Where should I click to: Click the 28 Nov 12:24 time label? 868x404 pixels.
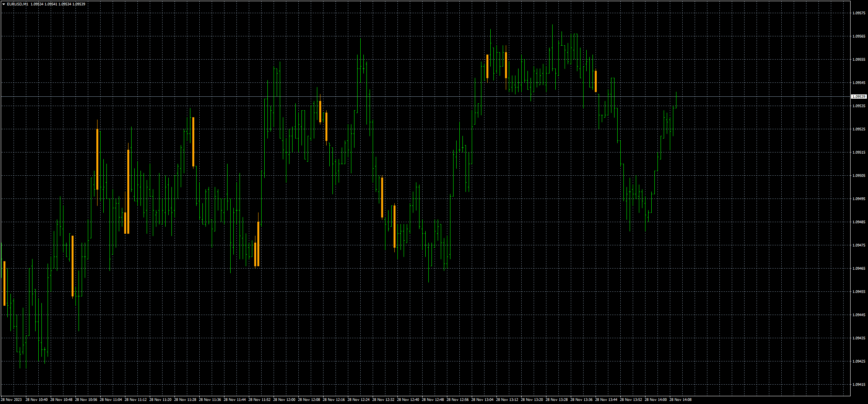coord(359,400)
